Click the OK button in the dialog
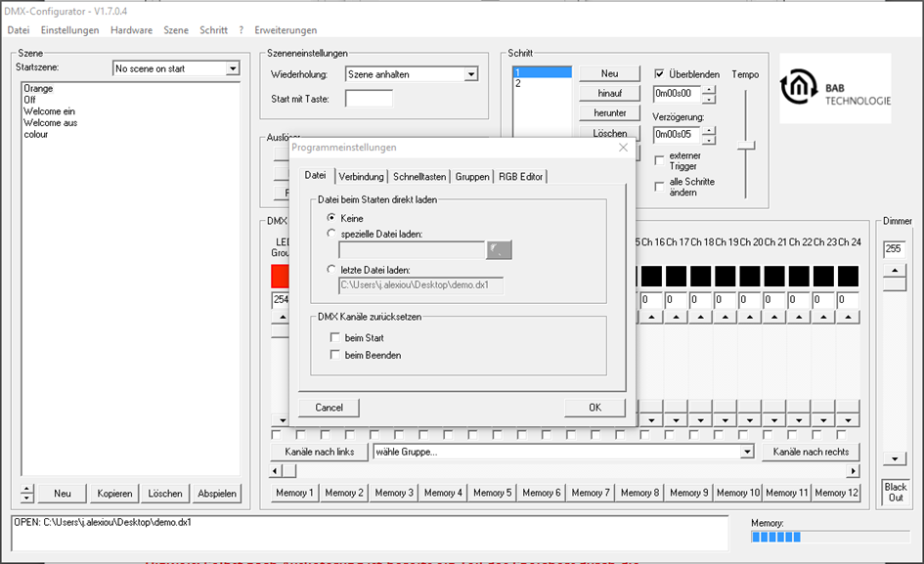 [594, 408]
